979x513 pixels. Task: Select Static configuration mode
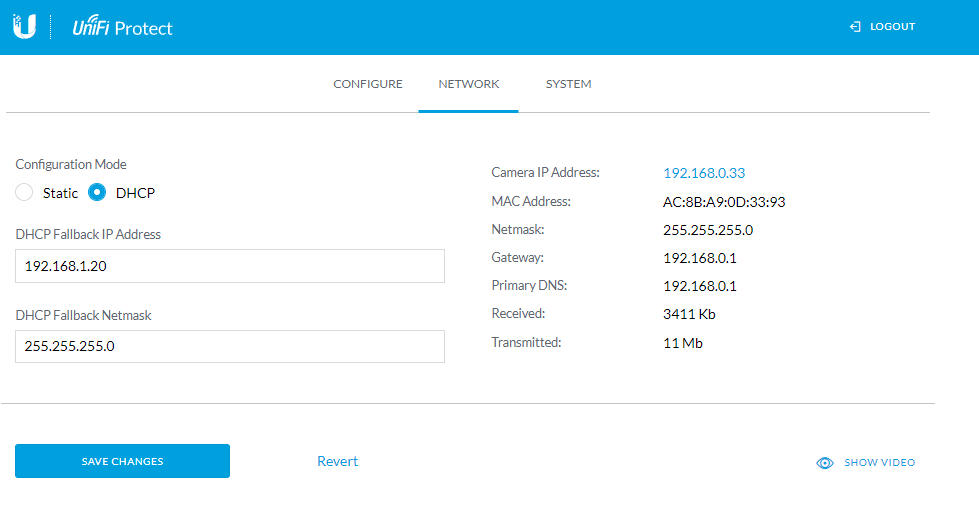point(24,192)
